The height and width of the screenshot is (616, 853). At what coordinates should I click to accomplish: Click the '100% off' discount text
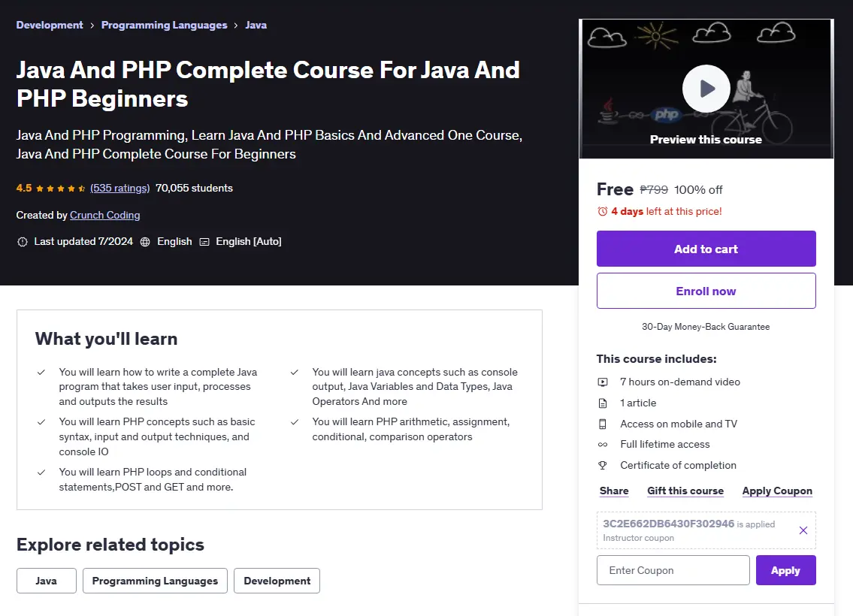[698, 190]
